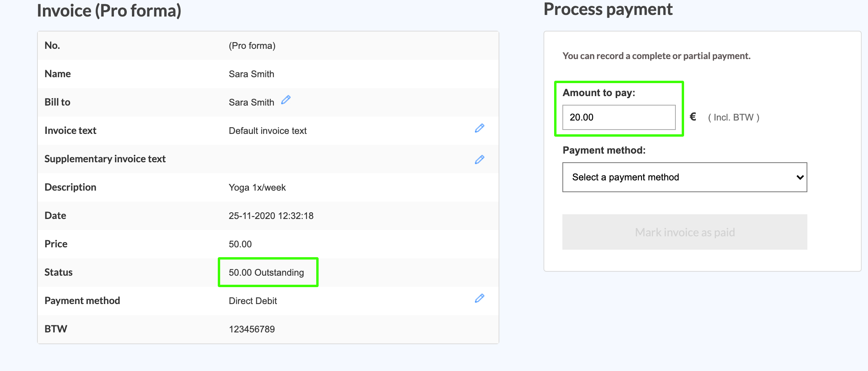
Task: Open the Invoice text editor via pencil icon
Action: (479, 128)
